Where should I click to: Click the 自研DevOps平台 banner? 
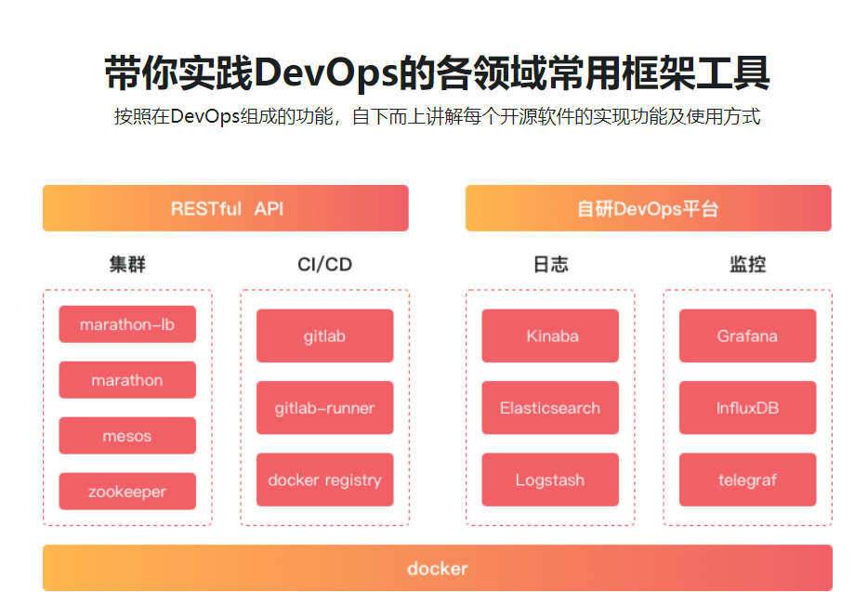point(649,208)
